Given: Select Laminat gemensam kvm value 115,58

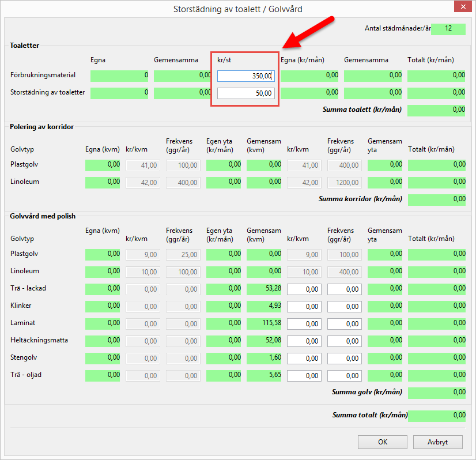Looking at the screenshot, I should pos(264,324).
